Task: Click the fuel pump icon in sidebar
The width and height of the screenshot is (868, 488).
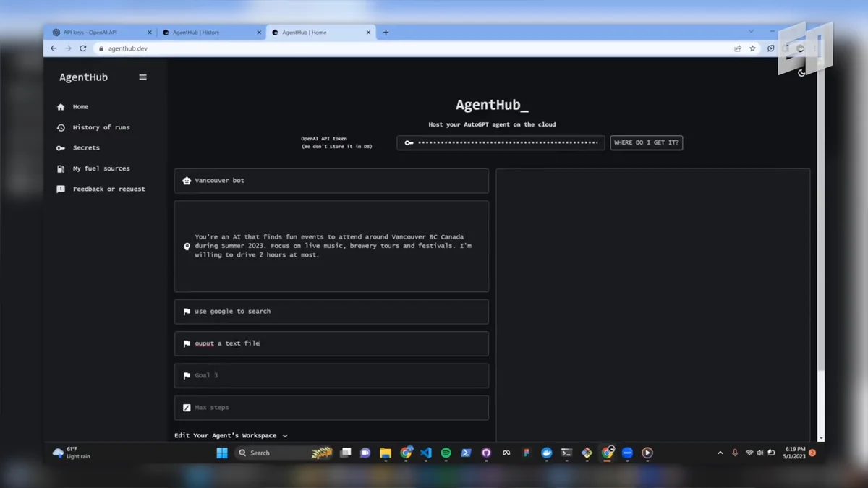Action: (x=61, y=168)
